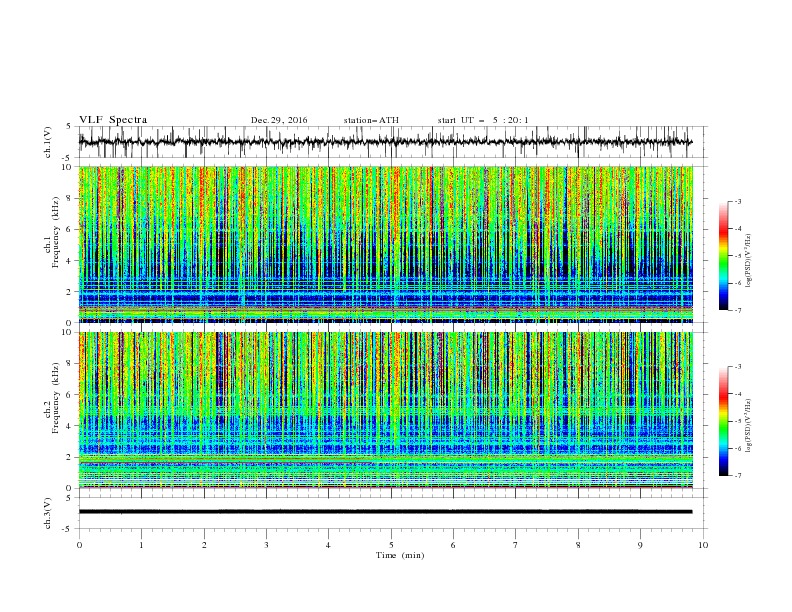
Task: Click the "4" kHz tick on ch.2 spectrogram
Action: point(70,426)
